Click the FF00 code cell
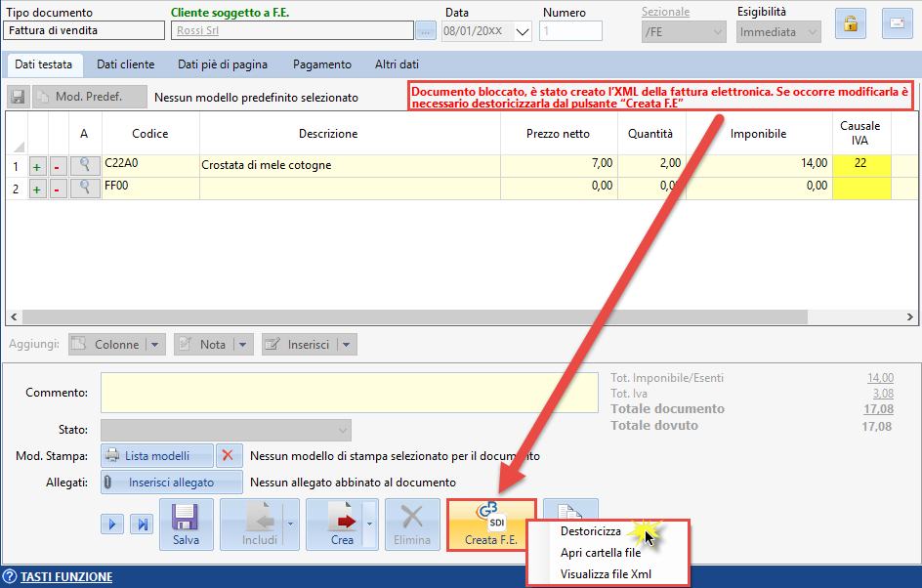922x588 pixels. coord(151,189)
